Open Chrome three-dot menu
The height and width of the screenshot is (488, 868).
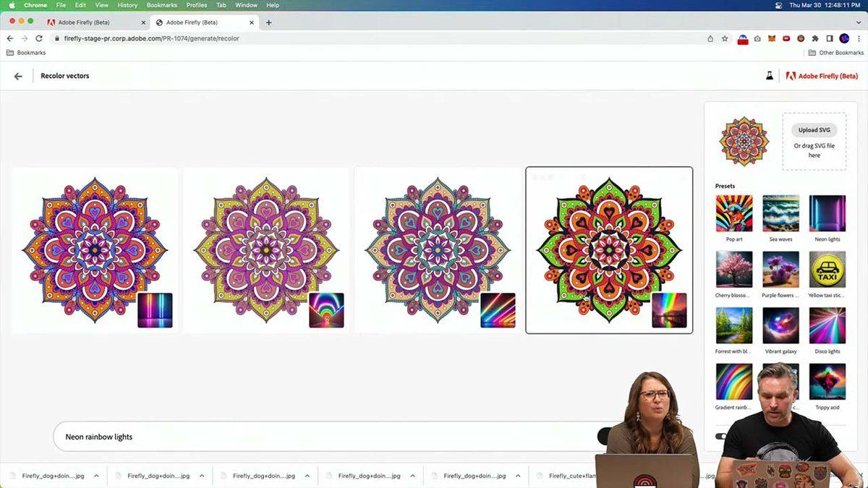(859, 38)
